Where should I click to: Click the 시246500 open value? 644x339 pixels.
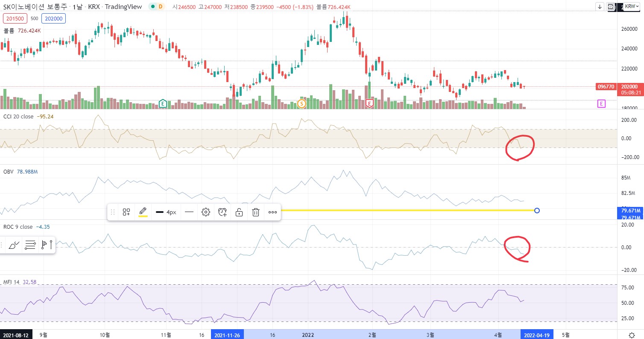coord(184,7)
